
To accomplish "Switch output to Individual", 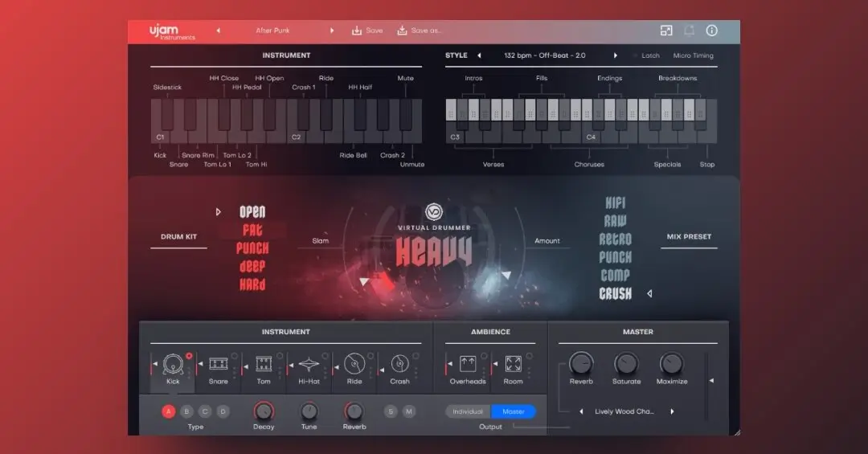I will pyautogui.click(x=468, y=411).
